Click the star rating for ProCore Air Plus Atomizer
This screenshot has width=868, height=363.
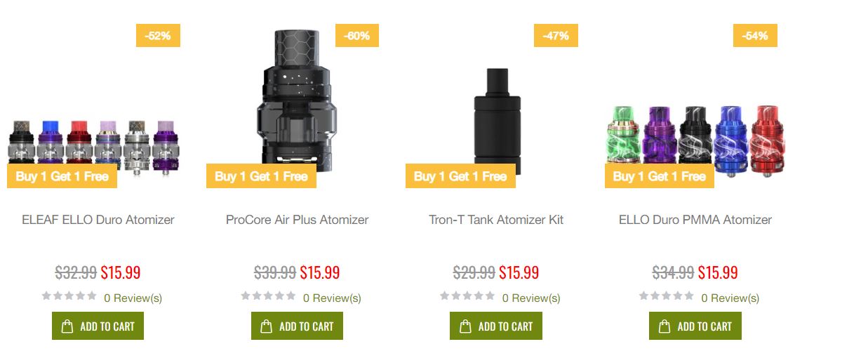point(268,296)
